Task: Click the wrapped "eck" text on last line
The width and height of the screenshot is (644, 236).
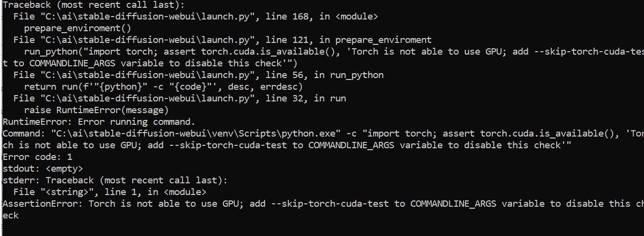Action: 11,215
